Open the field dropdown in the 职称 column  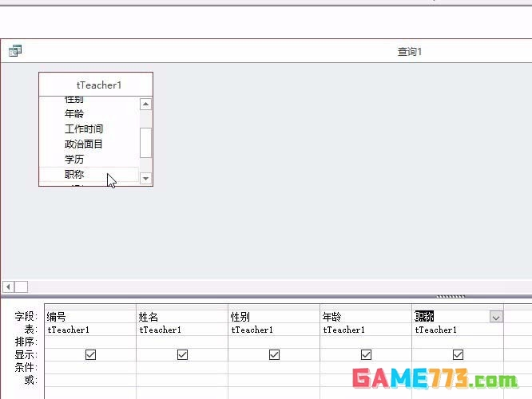[496, 318]
